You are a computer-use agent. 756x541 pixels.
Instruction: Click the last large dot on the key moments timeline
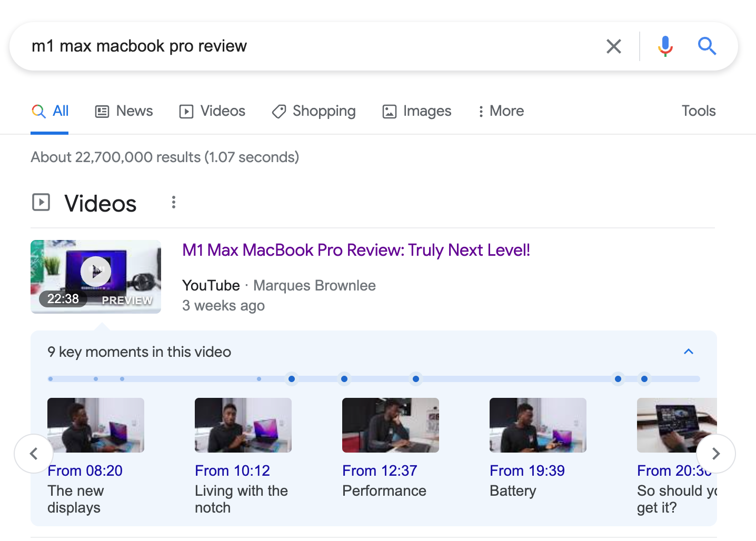coord(644,379)
